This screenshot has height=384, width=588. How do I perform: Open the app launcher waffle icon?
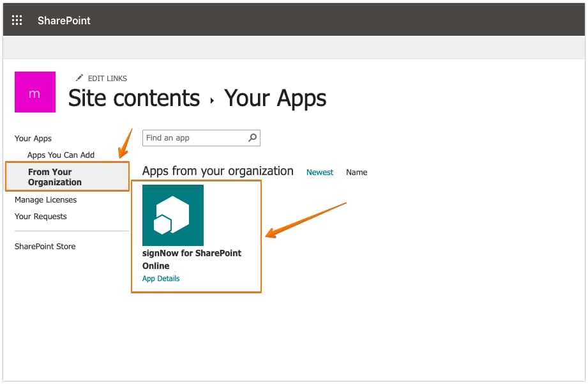pos(17,20)
